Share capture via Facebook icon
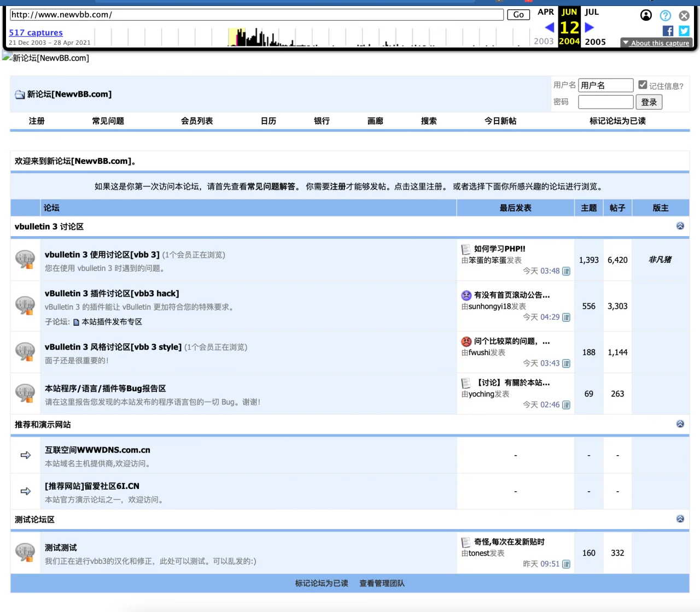 pyautogui.click(x=668, y=31)
